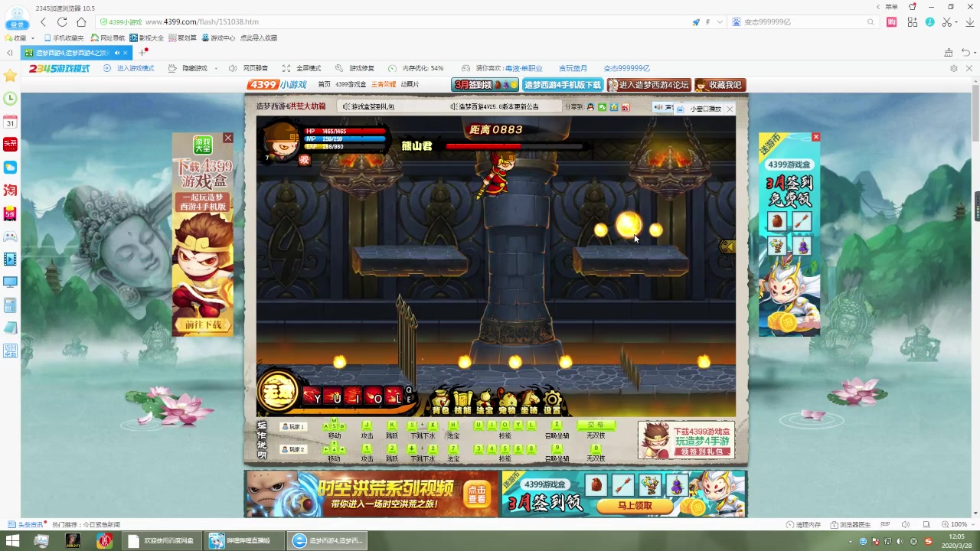Share to WeChat green icon
Viewport: 980px width, 551px height.
pyautogui.click(x=602, y=107)
